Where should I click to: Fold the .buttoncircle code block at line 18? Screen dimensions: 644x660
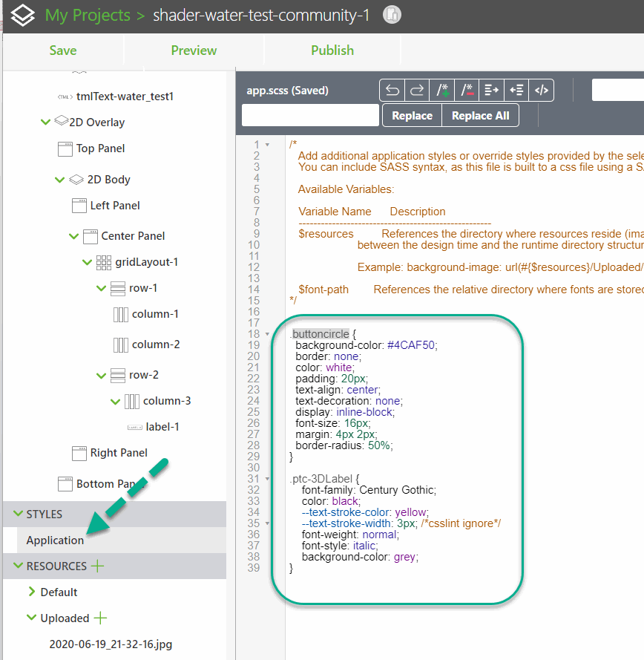(x=268, y=334)
